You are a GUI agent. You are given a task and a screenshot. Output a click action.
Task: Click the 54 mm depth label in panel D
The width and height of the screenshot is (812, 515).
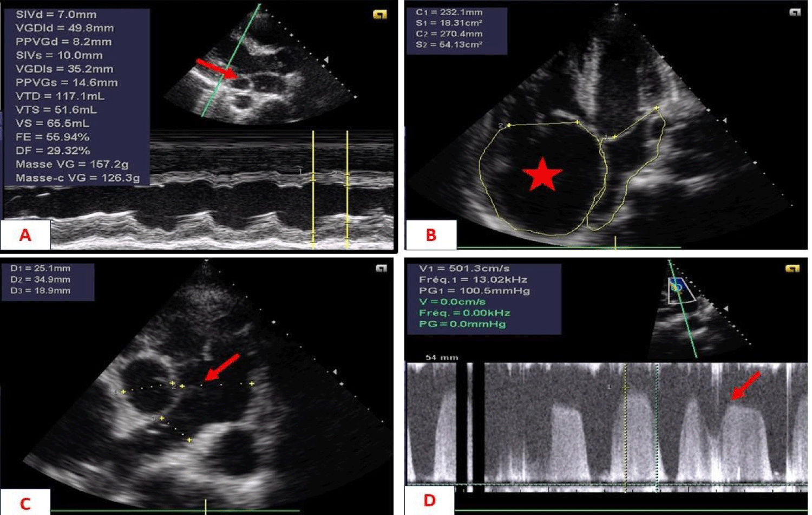point(442,357)
